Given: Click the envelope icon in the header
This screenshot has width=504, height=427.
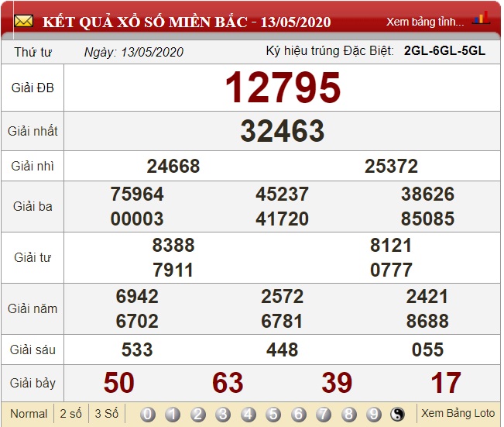Looking at the screenshot, I should pos(23,21).
